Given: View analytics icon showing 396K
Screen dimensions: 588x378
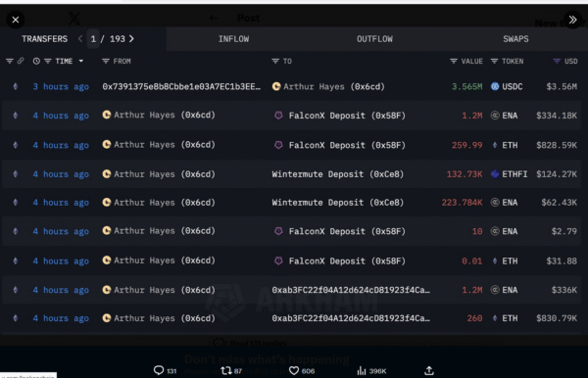Looking at the screenshot, I should pyautogui.click(x=362, y=371).
